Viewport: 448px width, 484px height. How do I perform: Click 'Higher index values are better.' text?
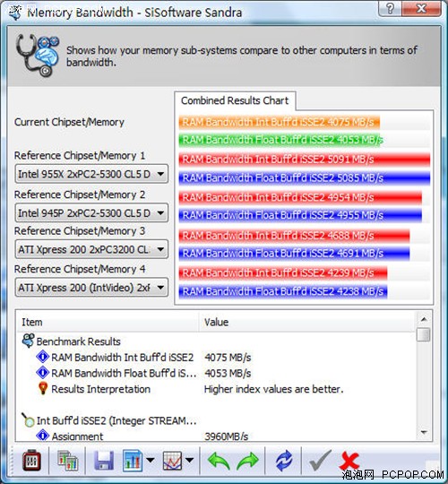(273, 389)
